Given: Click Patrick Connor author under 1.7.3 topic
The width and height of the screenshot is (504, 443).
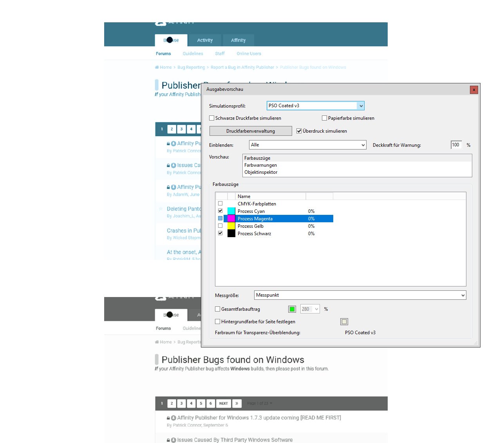Looking at the screenshot, I should tap(188, 425).
